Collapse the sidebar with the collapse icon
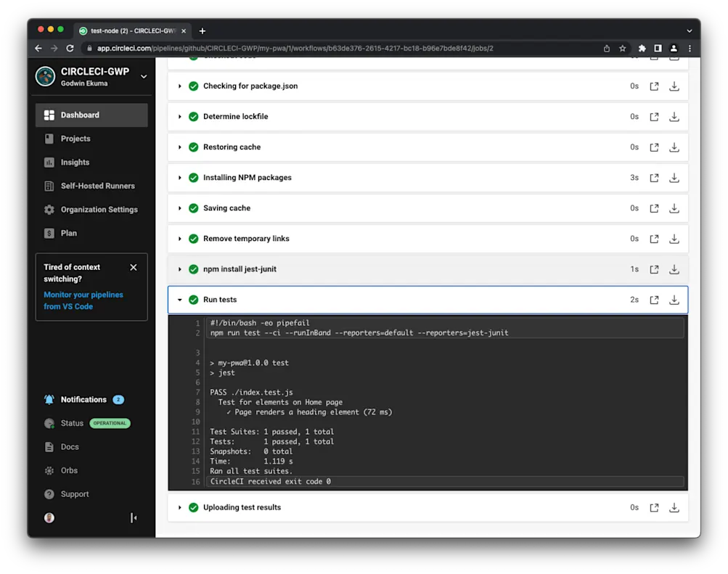The height and width of the screenshot is (574, 728). click(x=134, y=517)
